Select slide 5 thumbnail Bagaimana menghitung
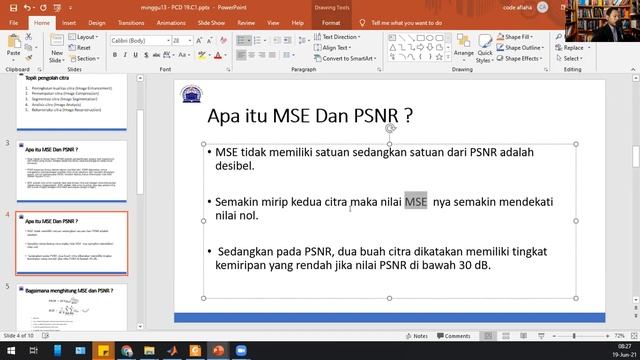640x360 pixels. pos(72,307)
